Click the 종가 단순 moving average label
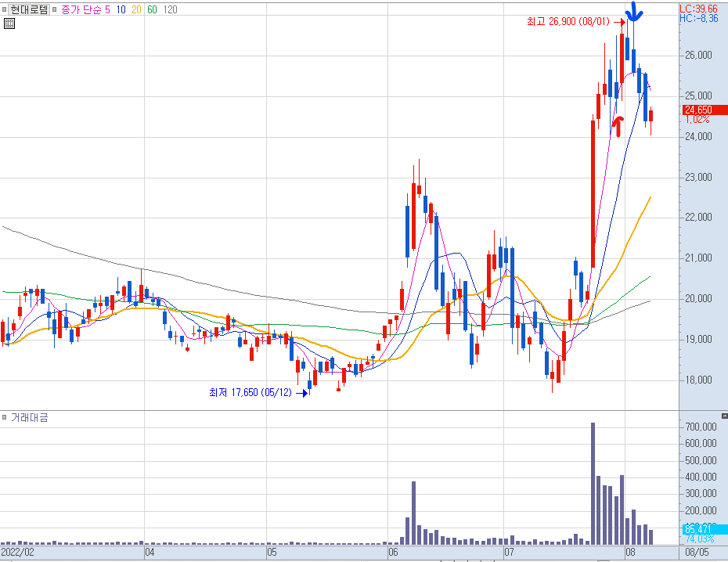Viewport: 728px width, 562px height. coord(81,9)
